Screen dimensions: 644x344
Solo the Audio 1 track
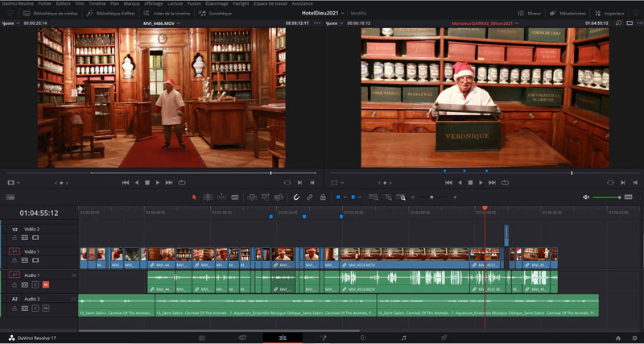pos(35,284)
